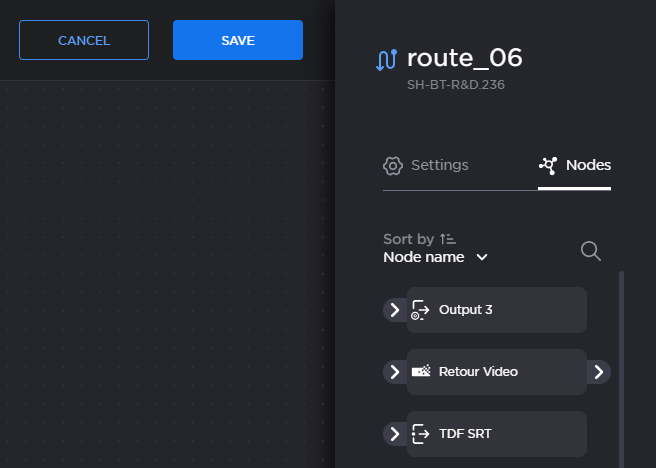
Task: Expand right arrow of Retour Video node
Action: click(598, 372)
